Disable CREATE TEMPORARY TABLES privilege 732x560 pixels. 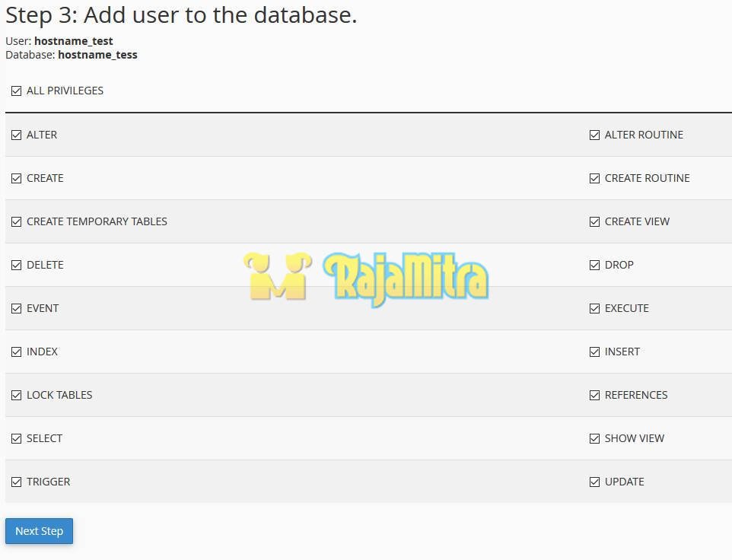[x=16, y=222]
